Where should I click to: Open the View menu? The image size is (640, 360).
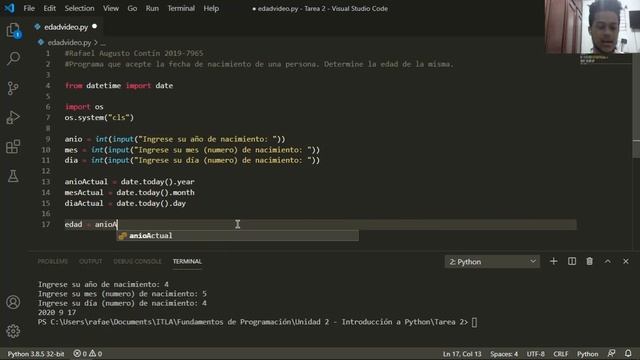click(x=111, y=8)
